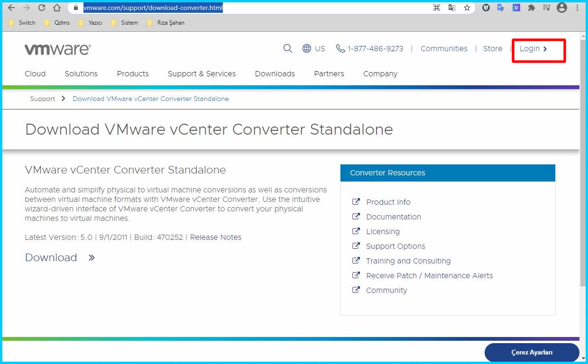
Task: Click the page scrollbar on the right
Action: click(x=584, y=190)
